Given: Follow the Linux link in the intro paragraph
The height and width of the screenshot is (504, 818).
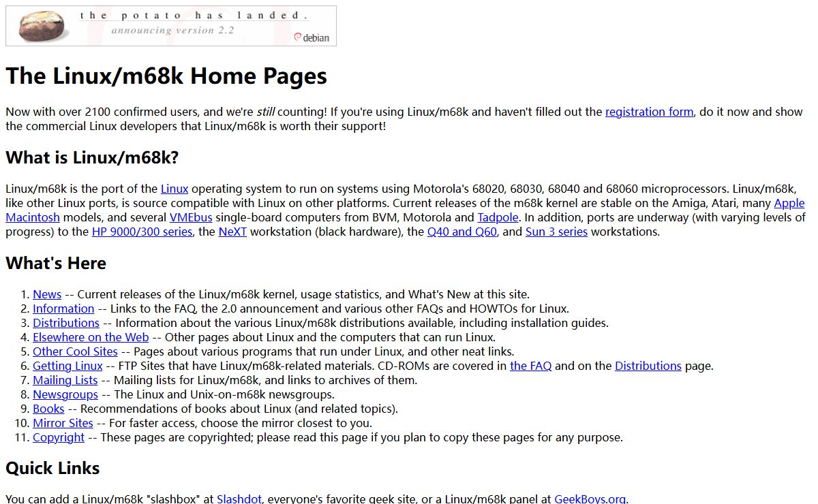Looking at the screenshot, I should (x=175, y=189).
